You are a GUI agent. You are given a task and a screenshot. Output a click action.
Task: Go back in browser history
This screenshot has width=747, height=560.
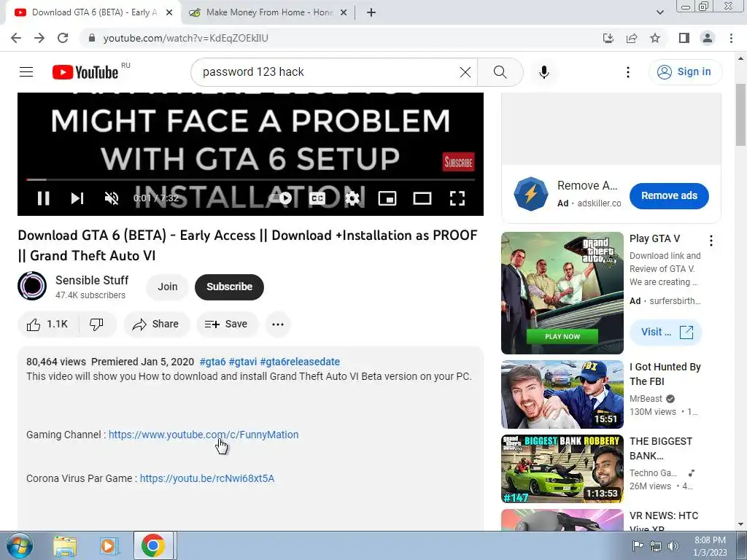pos(16,38)
